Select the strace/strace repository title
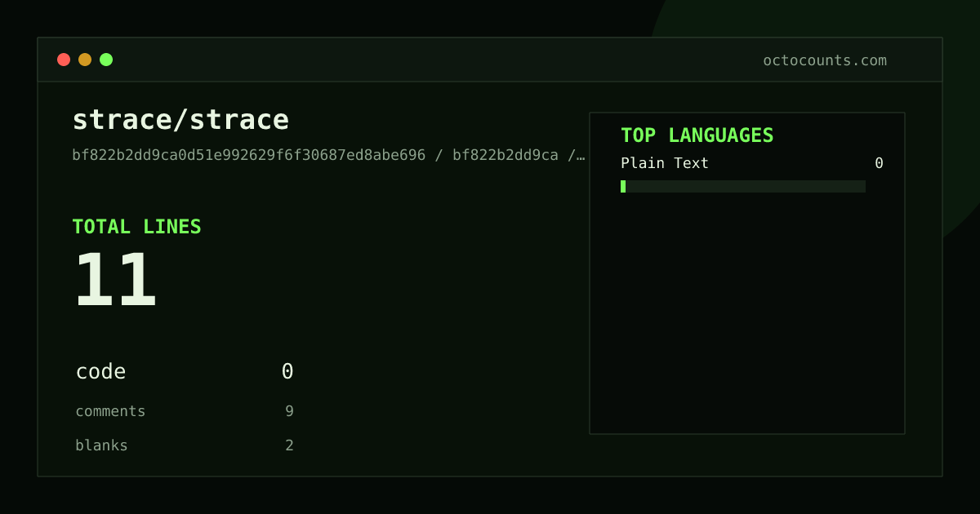This screenshot has height=514, width=980. pyautogui.click(x=180, y=119)
